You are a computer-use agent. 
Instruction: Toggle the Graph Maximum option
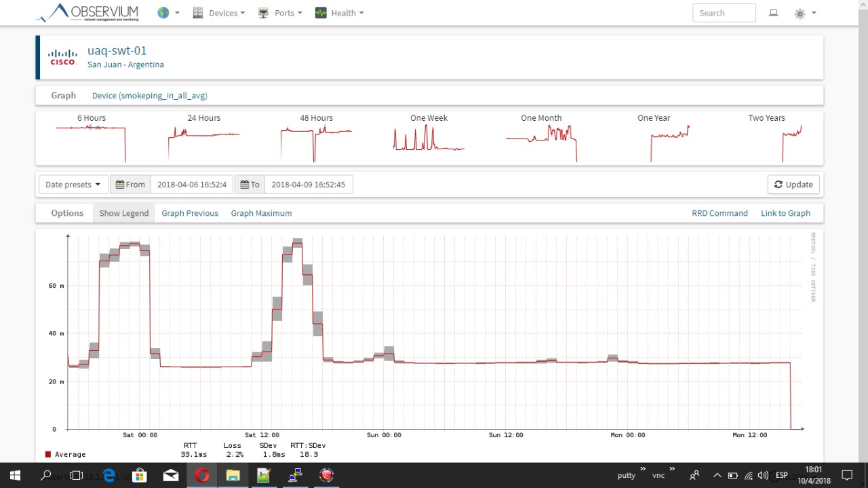tap(261, 213)
